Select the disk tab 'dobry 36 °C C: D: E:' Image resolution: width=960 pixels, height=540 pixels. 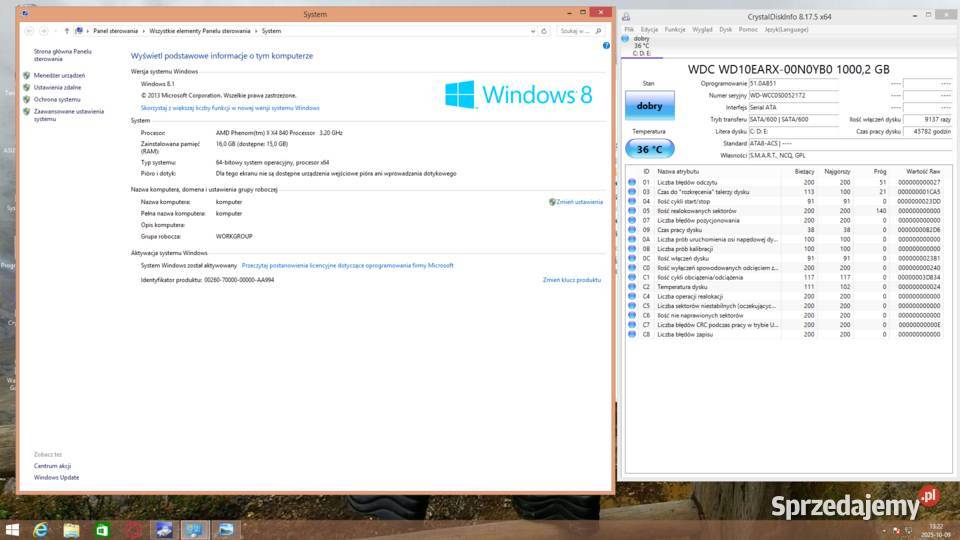642,46
